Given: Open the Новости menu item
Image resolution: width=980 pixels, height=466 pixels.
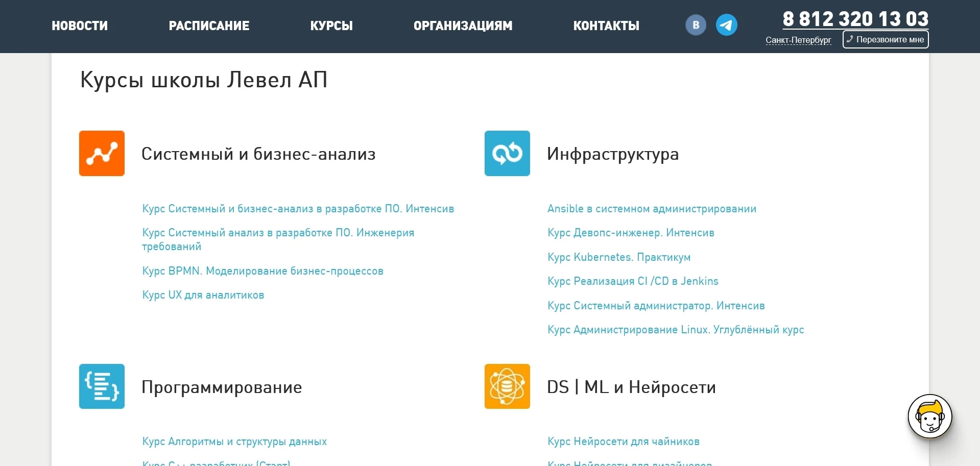Looking at the screenshot, I should click(x=80, y=26).
